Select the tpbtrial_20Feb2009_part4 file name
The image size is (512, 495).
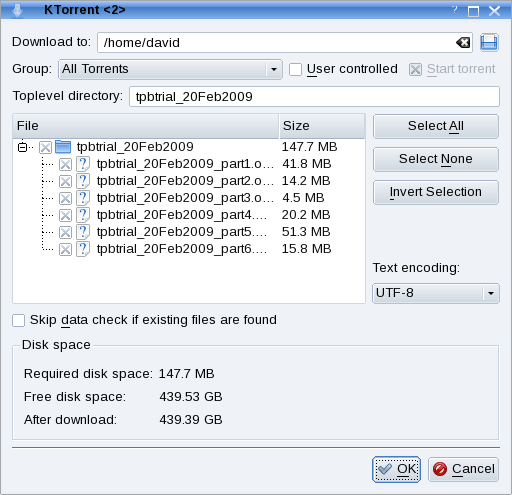tap(182, 215)
